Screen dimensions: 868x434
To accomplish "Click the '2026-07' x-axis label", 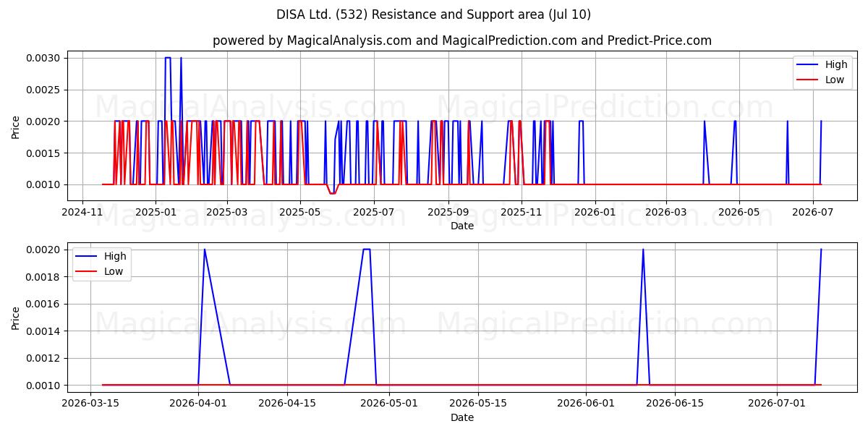I will click(x=813, y=212).
